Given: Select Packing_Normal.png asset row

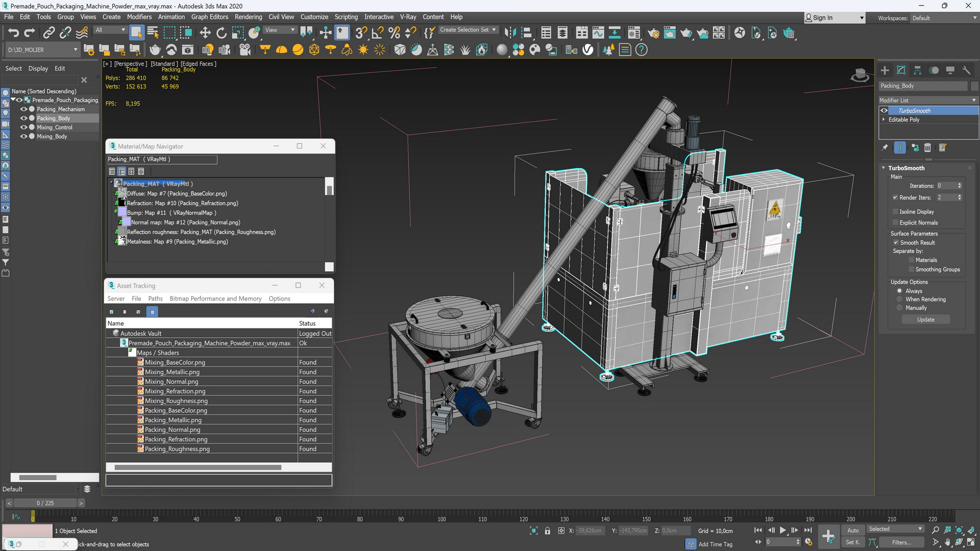Looking at the screenshot, I should [218, 430].
